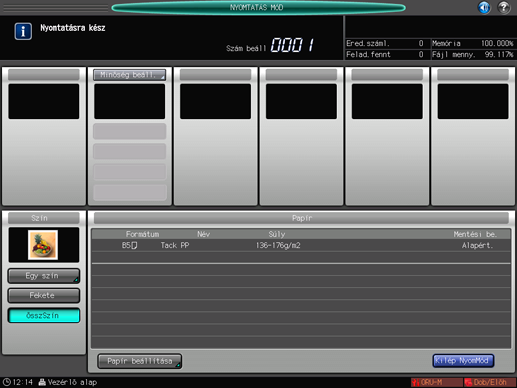Open the help question mark icon
517x388 pixels.
click(504, 7)
